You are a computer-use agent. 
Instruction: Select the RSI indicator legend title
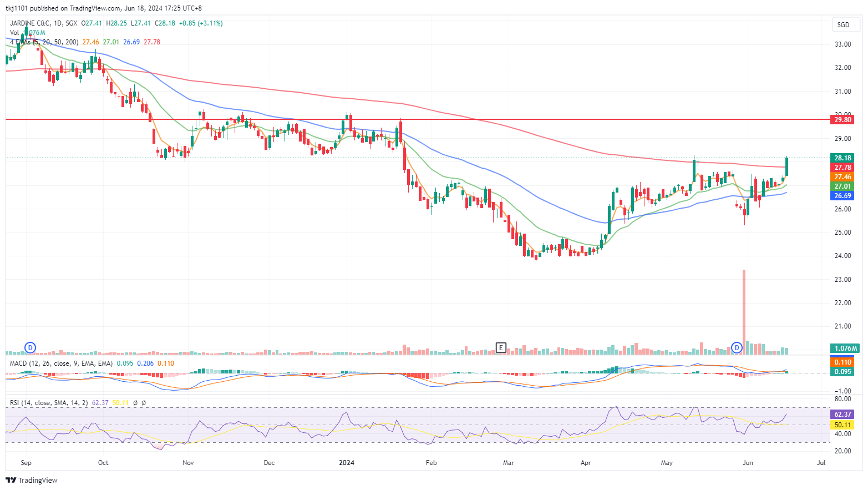[49, 403]
